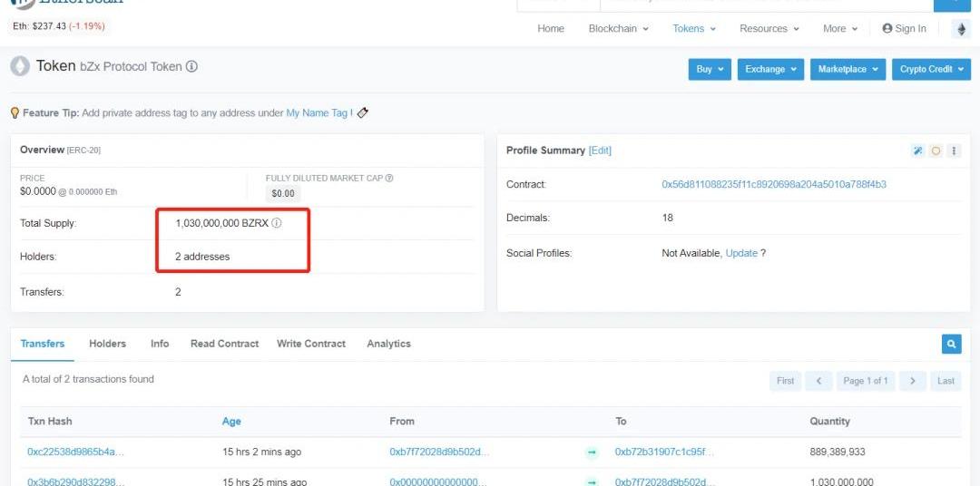Open the Exchange dropdown
This screenshot has width=980, height=486.
(x=770, y=69)
